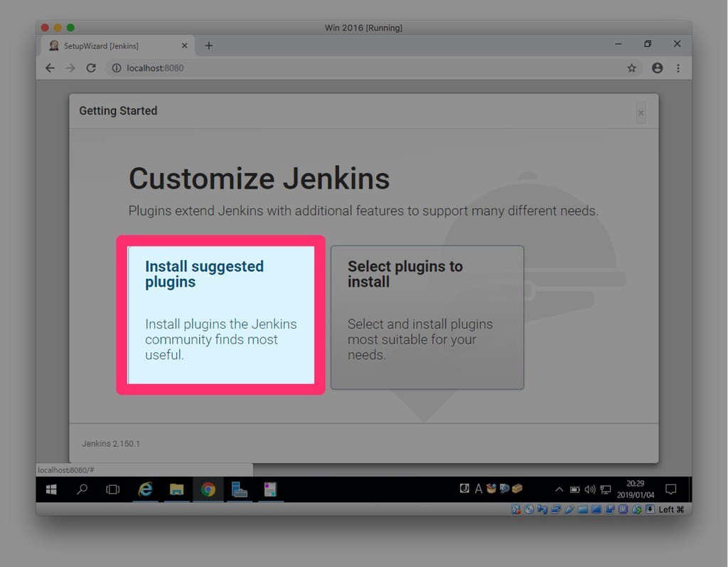Click the IME search tool icon

point(504,488)
